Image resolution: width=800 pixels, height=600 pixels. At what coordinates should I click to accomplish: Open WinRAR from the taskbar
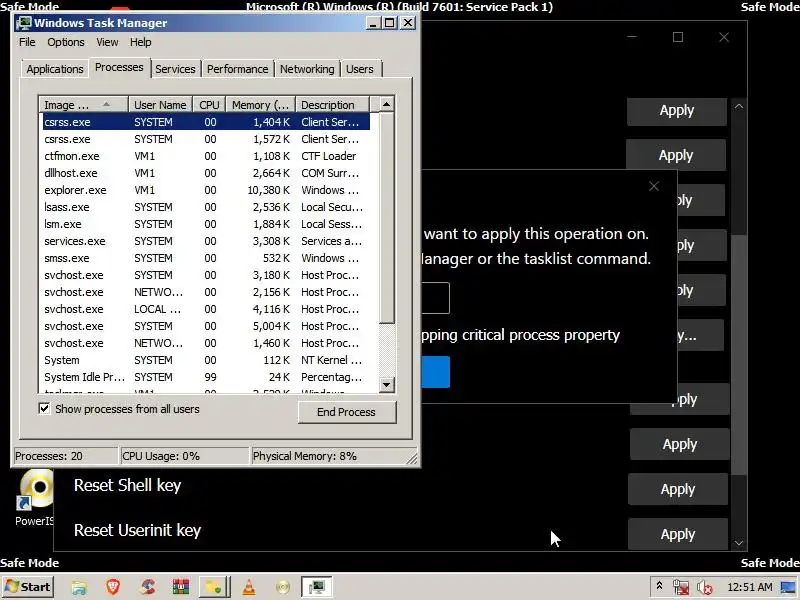181,587
